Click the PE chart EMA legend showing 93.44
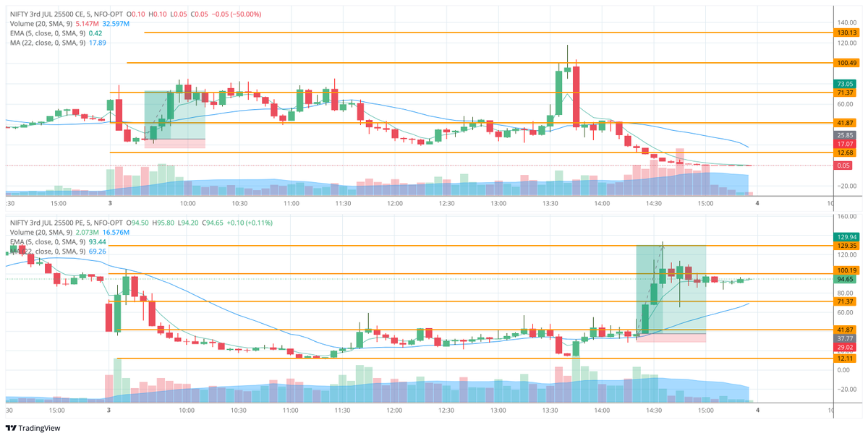Screen dimensions: 868x438 click(58, 241)
